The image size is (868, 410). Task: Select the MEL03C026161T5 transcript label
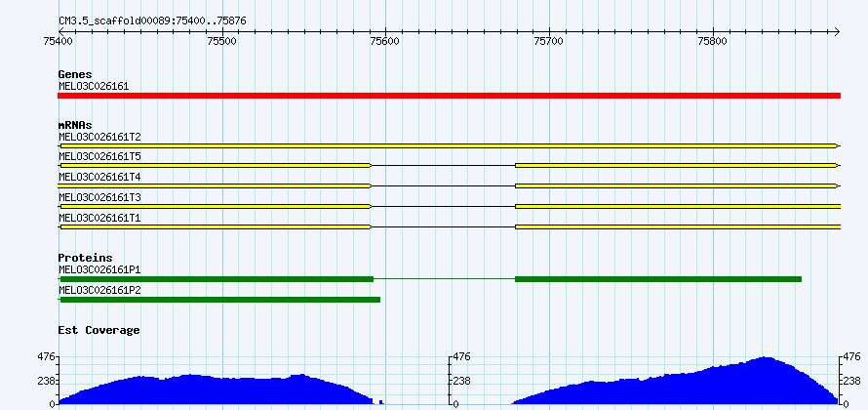(x=99, y=157)
